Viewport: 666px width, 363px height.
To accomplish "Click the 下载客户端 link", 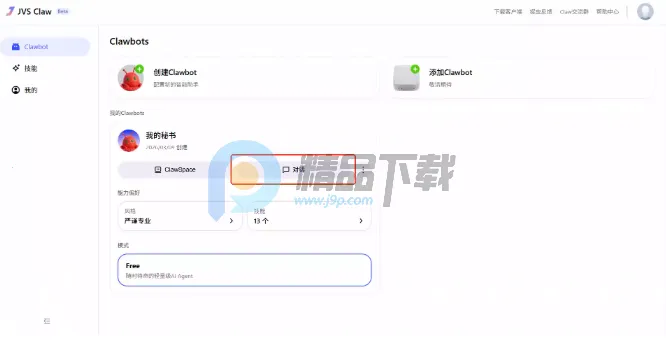I will pyautogui.click(x=508, y=11).
